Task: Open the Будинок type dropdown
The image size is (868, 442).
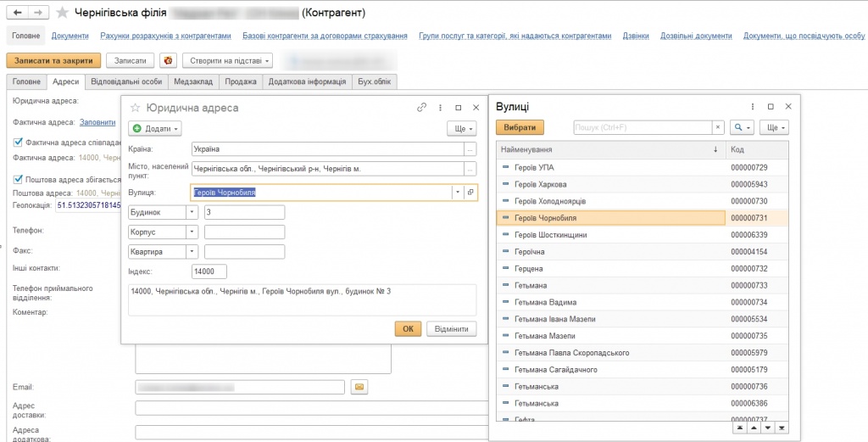Action: pos(192,212)
